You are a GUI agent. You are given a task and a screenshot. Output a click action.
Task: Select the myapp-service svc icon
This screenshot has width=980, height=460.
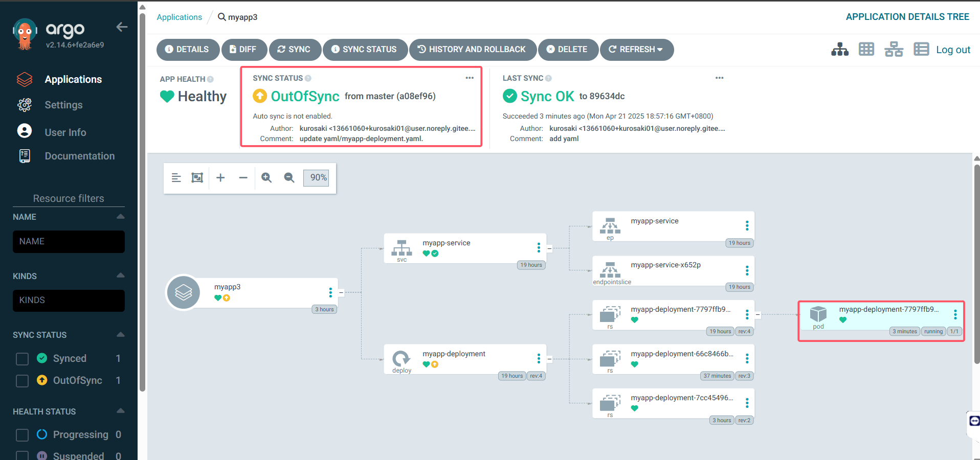(402, 248)
